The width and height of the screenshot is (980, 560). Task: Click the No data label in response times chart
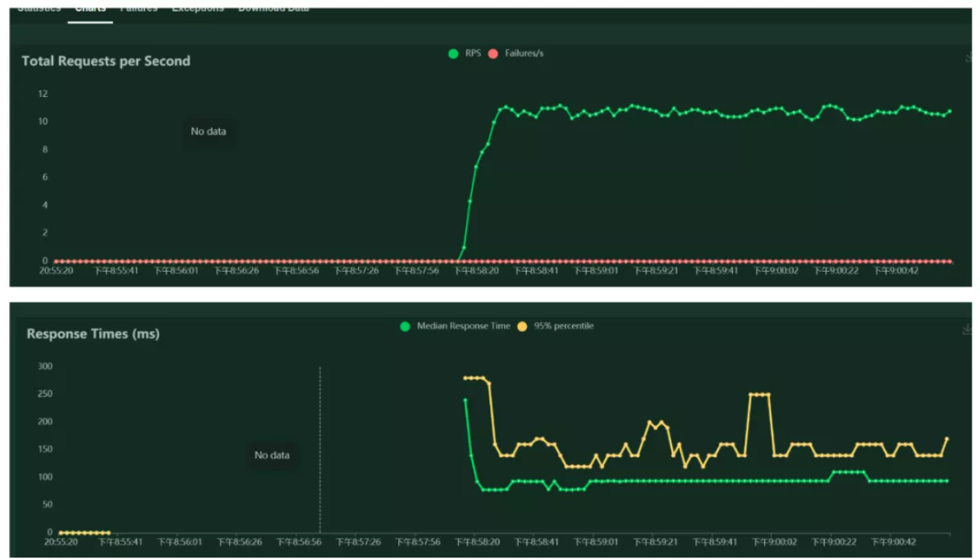coord(272,455)
